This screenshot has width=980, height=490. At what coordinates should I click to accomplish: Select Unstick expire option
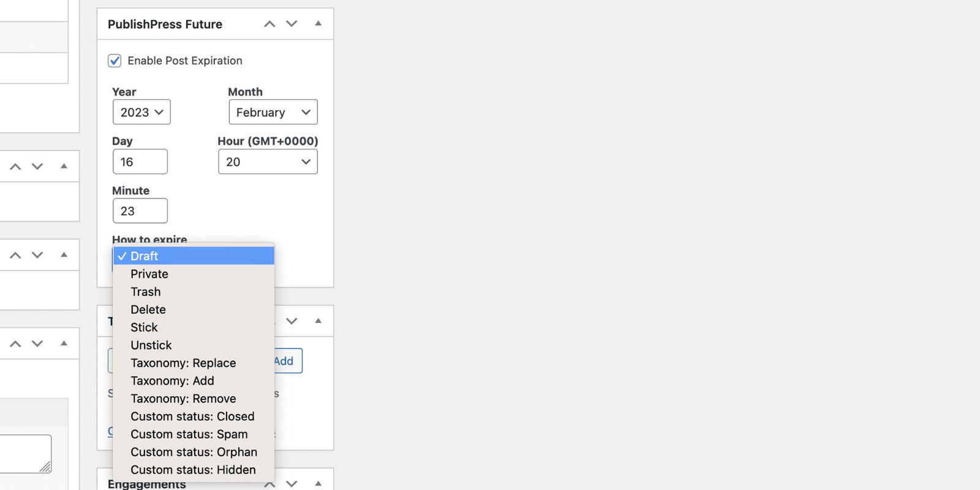[x=194, y=345]
